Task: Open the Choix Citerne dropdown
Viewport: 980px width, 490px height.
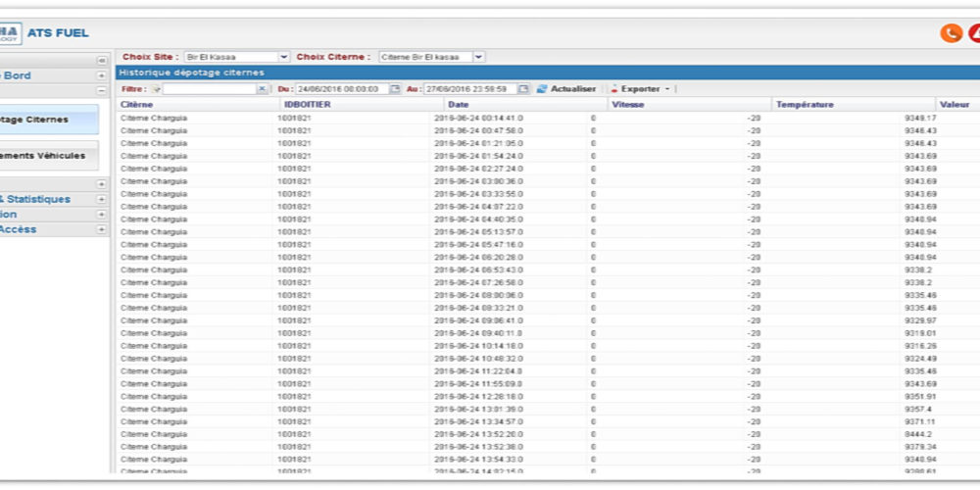Action: click(x=479, y=58)
